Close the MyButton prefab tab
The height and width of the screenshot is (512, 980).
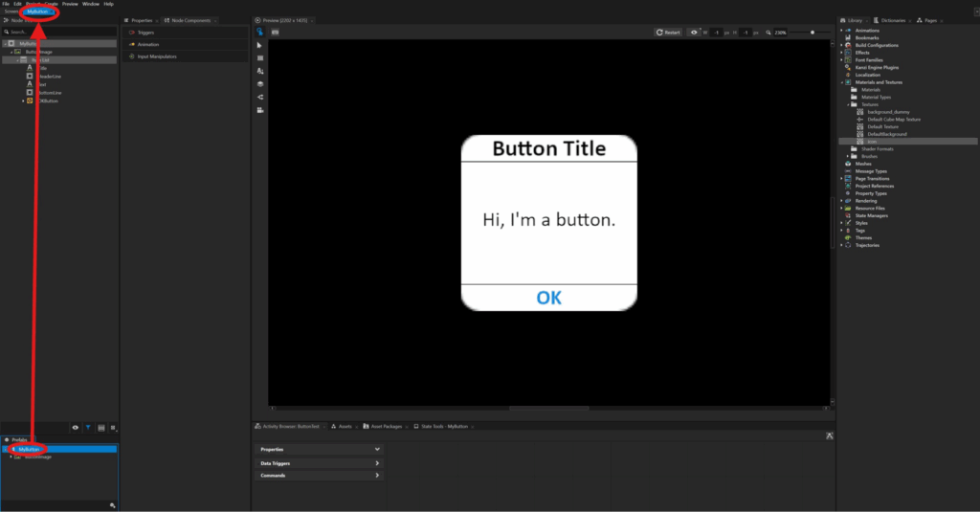tap(52, 11)
